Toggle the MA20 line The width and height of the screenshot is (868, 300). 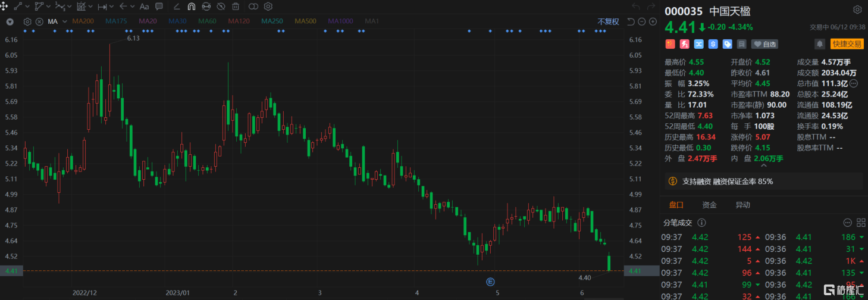pyautogui.click(x=148, y=21)
